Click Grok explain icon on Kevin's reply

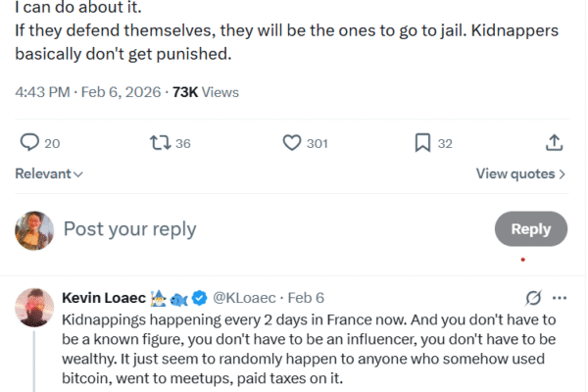click(534, 297)
